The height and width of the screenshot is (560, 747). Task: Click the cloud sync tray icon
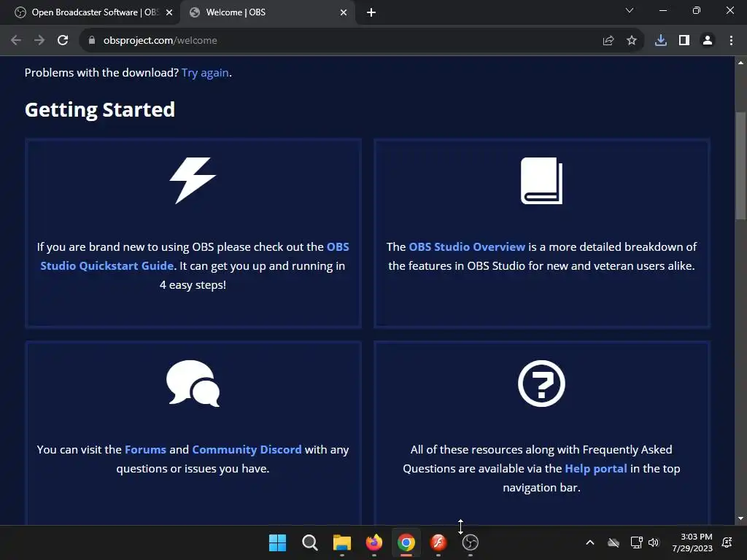pyautogui.click(x=614, y=542)
